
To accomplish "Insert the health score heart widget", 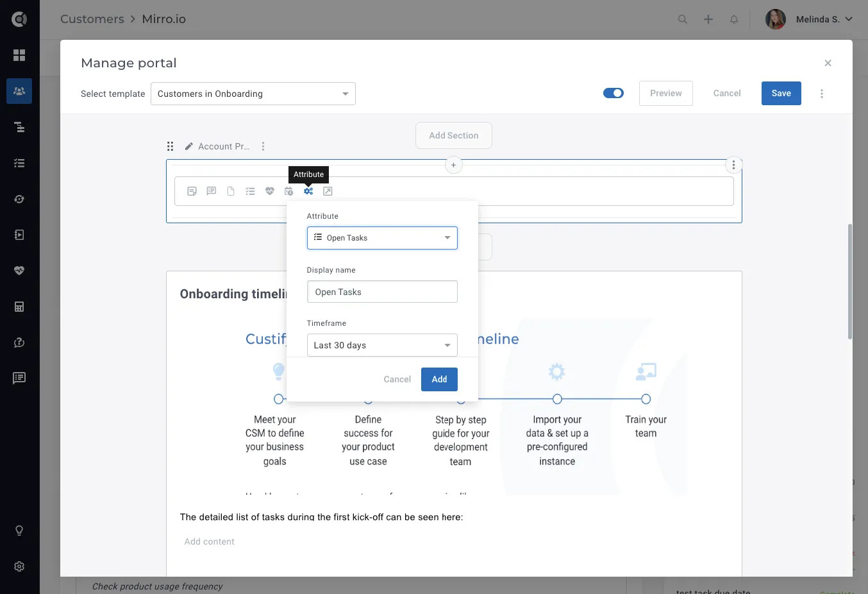I will click(x=270, y=191).
